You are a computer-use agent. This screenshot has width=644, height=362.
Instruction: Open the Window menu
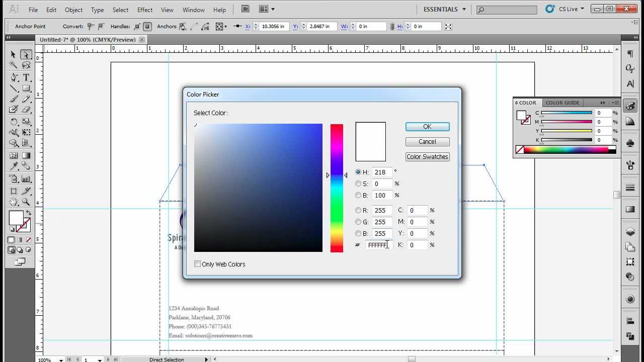[194, 10]
